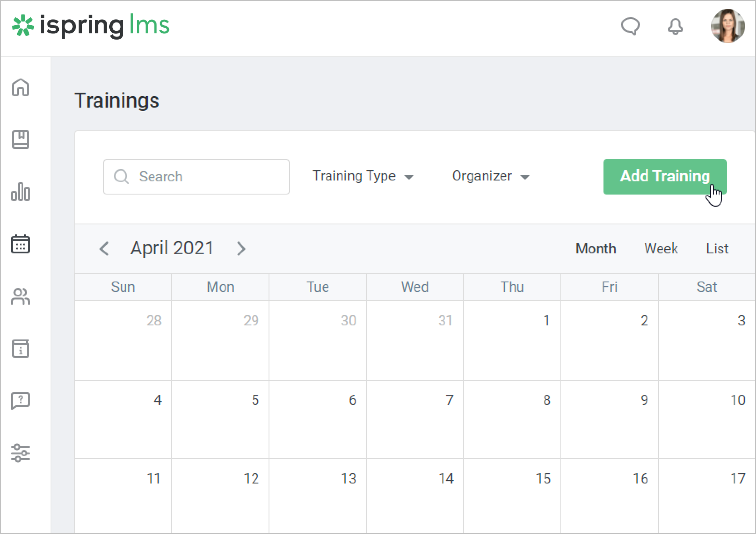
Task: Click the Add Training button
Action: (x=665, y=176)
